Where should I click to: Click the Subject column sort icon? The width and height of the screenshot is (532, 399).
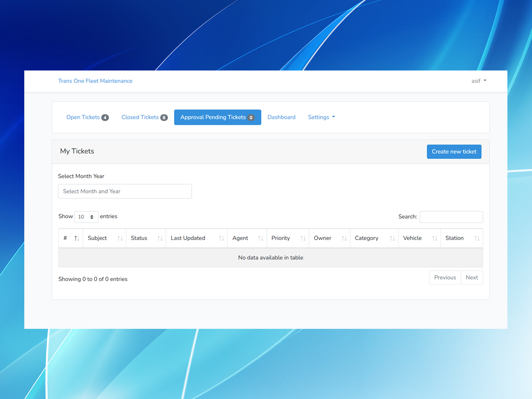pyautogui.click(x=120, y=238)
